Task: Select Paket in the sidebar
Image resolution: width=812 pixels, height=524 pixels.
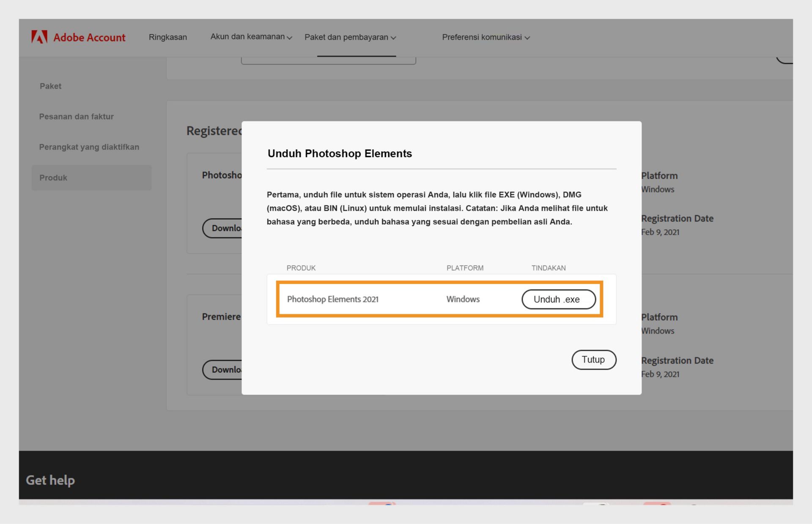Action: 50,86
